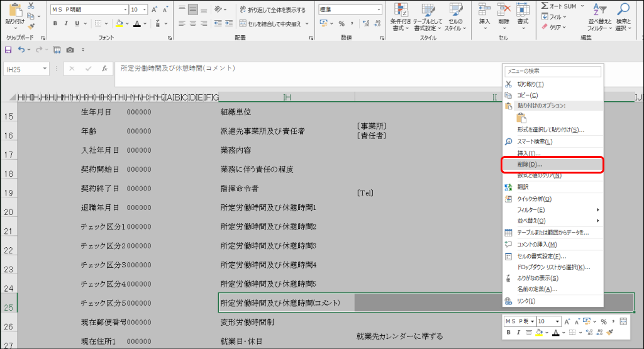Decrease font size in the ribbon Font group
Image resolution: width=644 pixels, height=349 pixels.
165,9
